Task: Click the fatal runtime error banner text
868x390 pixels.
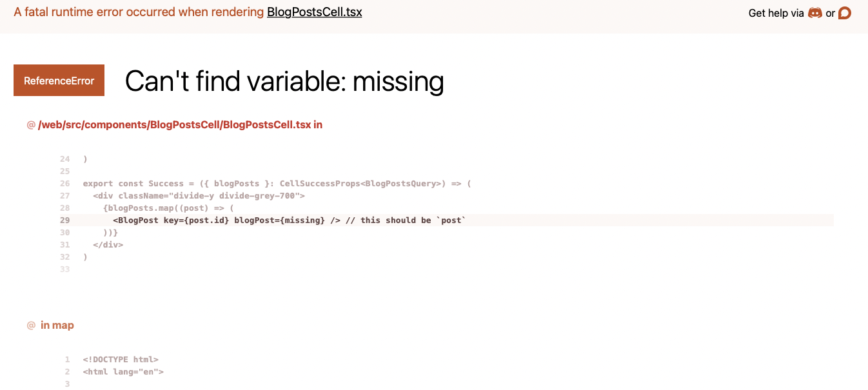Action: (139, 12)
